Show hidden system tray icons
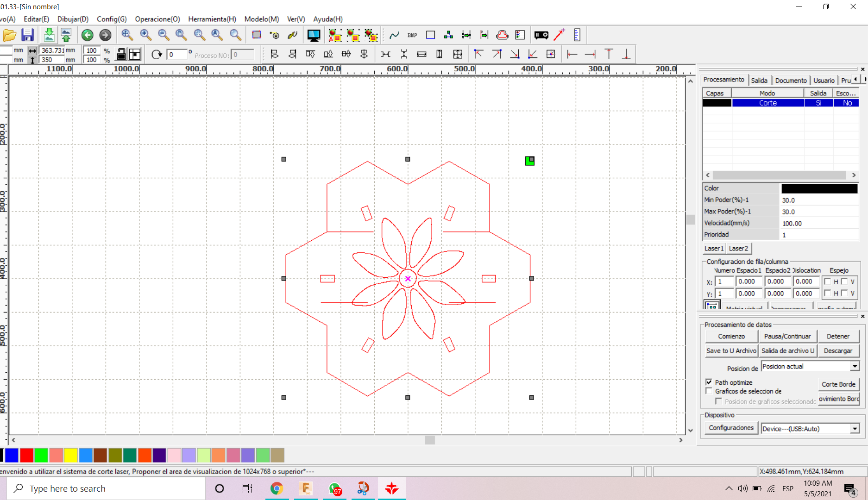 click(x=729, y=488)
